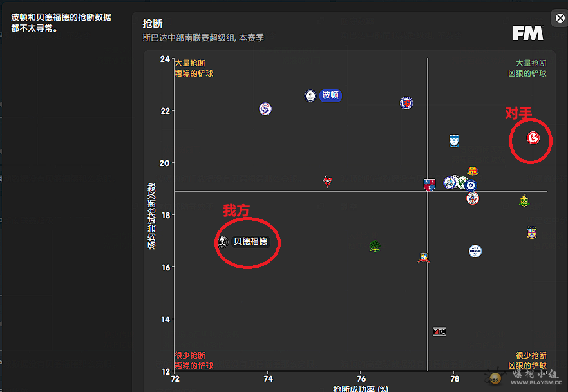Select the round badge at the far left of the upper-left quadrant

(265, 109)
